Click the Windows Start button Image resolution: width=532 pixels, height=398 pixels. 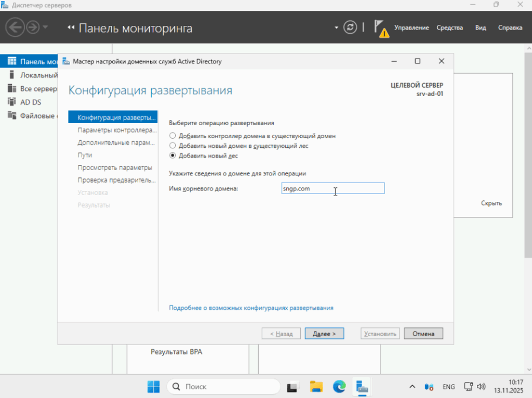(154, 387)
